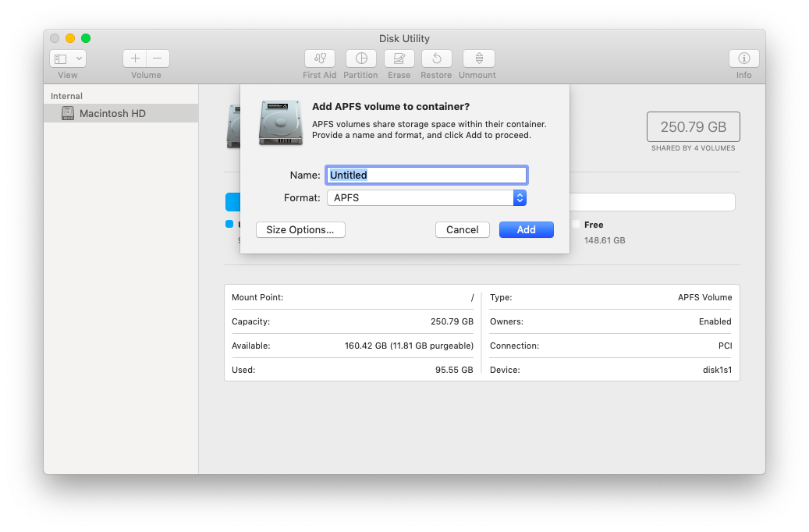809x532 pixels.
Task: Select Macintosh HD in the sidebar
Action: (114, 113)
